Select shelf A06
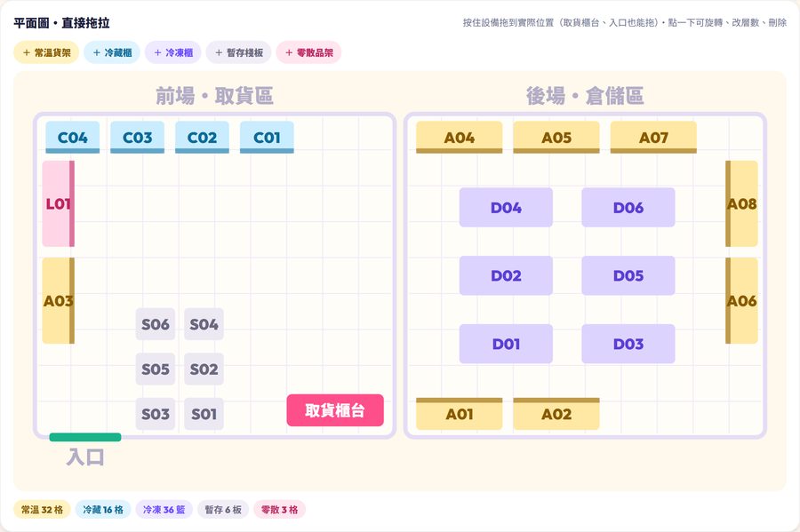The height and width of the screenshot is (532, 800). tap(742, 301)
